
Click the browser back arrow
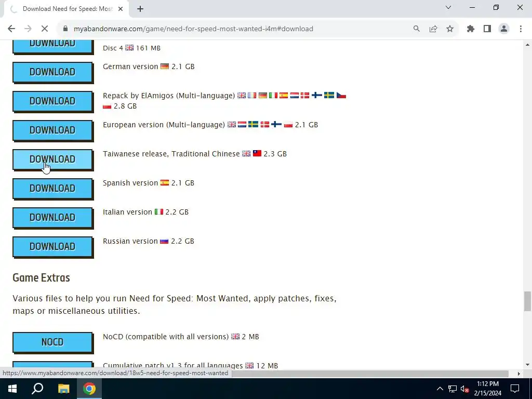coord(11,29)
